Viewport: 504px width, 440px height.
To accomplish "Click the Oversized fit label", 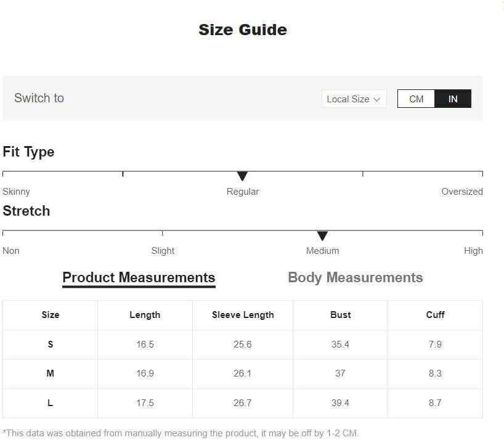I will click(x=462, y=192).
